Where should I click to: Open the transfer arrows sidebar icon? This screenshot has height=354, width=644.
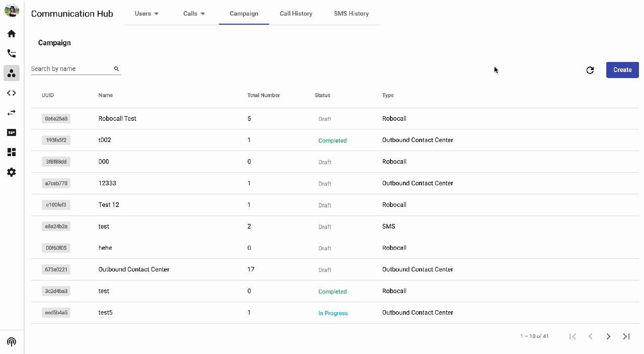[x=12, y=113]
